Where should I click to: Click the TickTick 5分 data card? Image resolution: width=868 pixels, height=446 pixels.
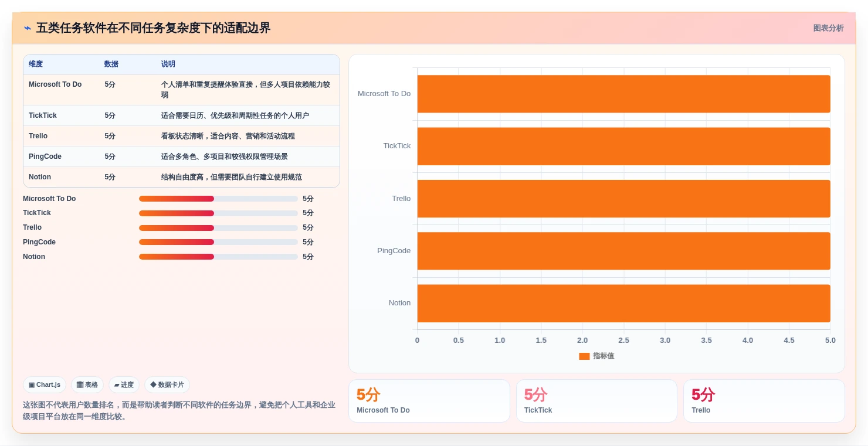tap(596, 401)
